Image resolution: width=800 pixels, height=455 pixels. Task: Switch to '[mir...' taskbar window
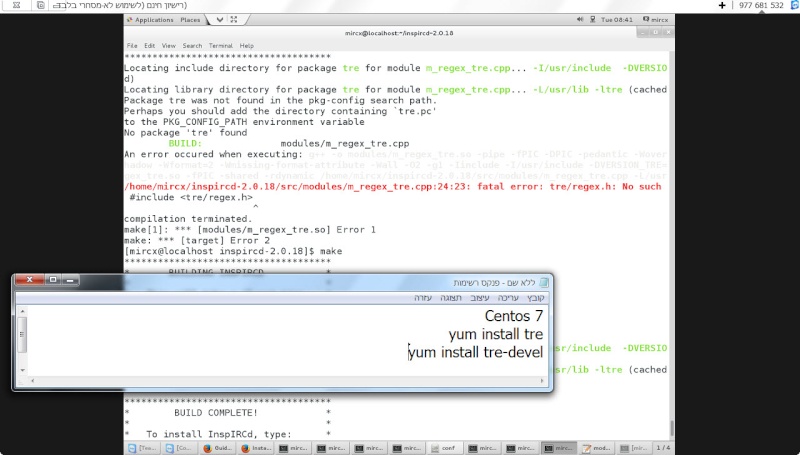pyautogui.click(x=634, y=448)
